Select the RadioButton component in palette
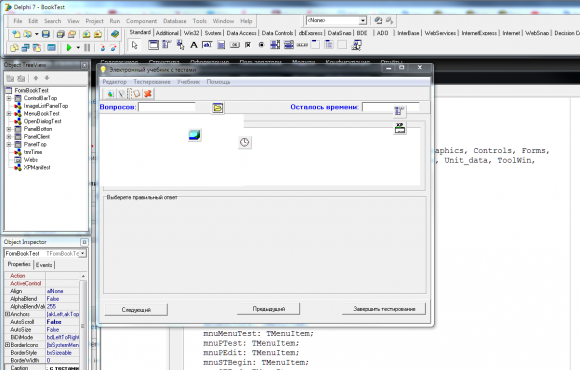Viewport: 580px width, 370px height. coord(261,45)
